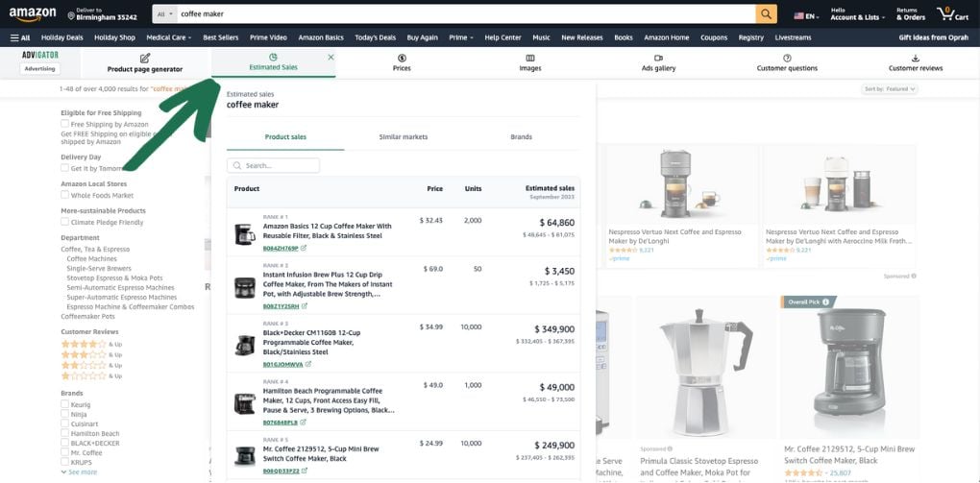Image resolution: width=980 pixels, height=483 pixels.
Task: Click the $ 349,900 estimated sales value
Action: coord(553,329)
